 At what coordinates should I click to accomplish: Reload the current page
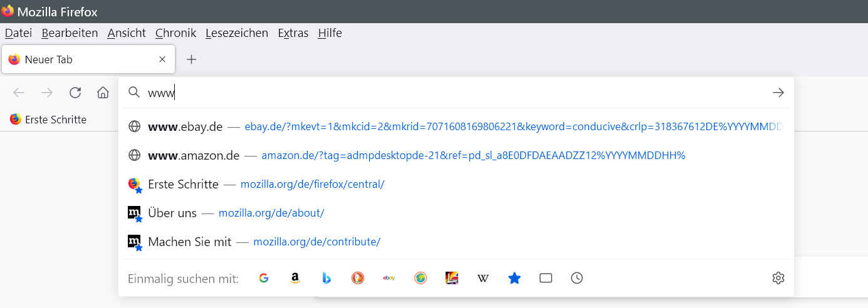75,93
